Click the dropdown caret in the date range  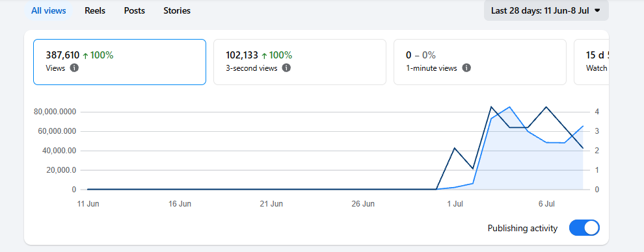click(597, 10)
